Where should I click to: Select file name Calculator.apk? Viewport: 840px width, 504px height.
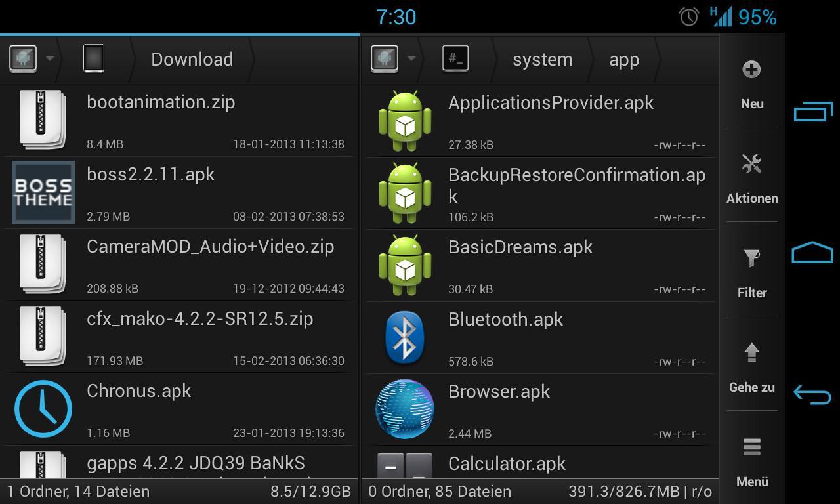tap(507, 464)
